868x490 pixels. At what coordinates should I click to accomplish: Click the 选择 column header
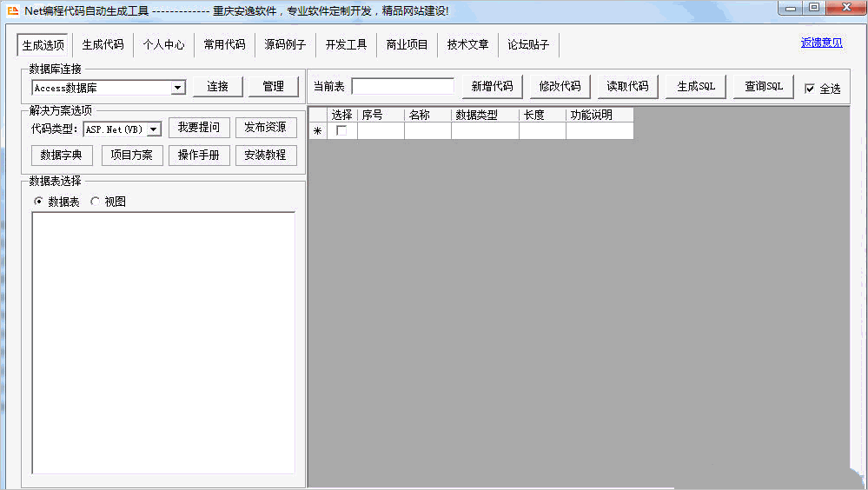coord(342,115)
